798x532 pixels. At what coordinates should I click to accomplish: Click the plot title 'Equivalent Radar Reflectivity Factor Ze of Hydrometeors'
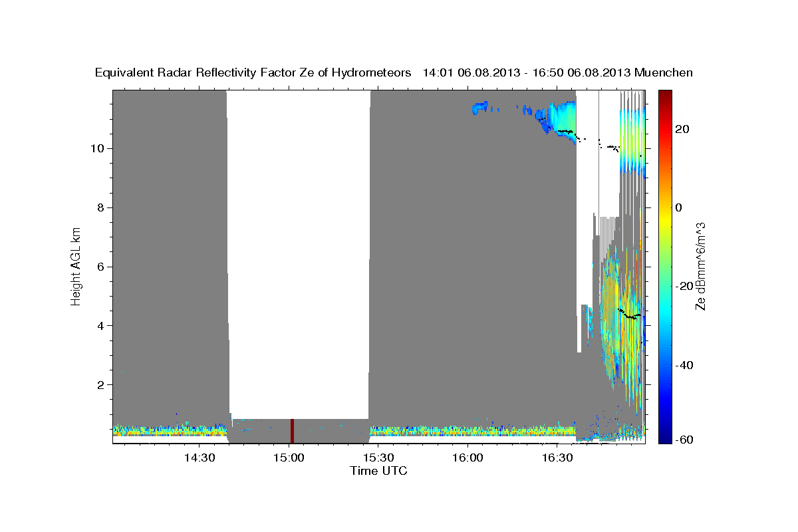click(253, 73)
